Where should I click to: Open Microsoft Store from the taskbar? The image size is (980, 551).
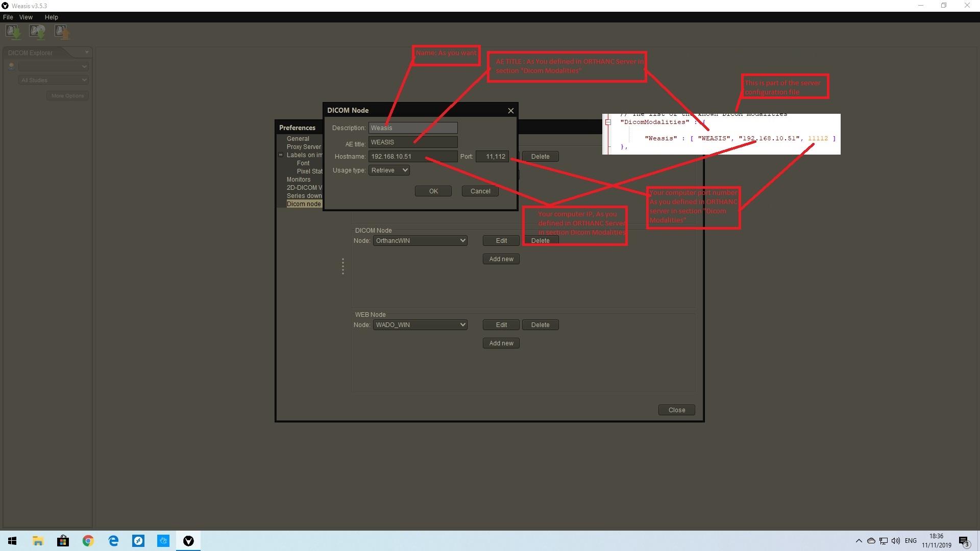pos(63,541)
